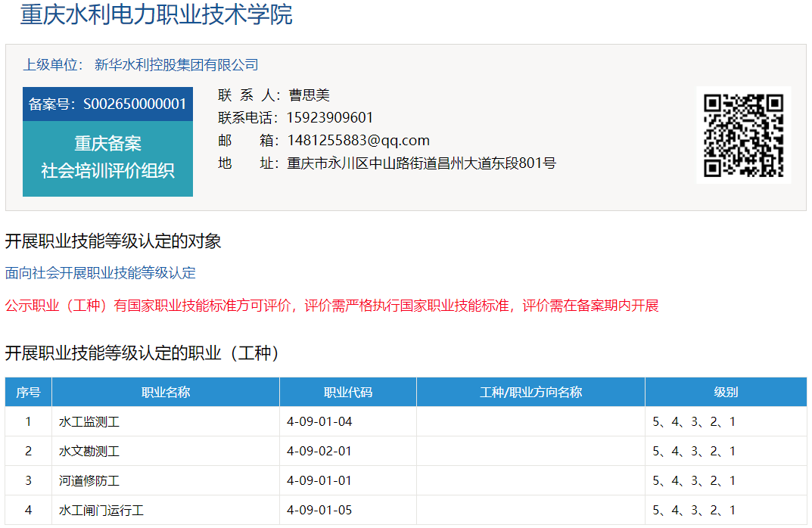Click the QR code image
Screen dimensions: 812x528
743,135
